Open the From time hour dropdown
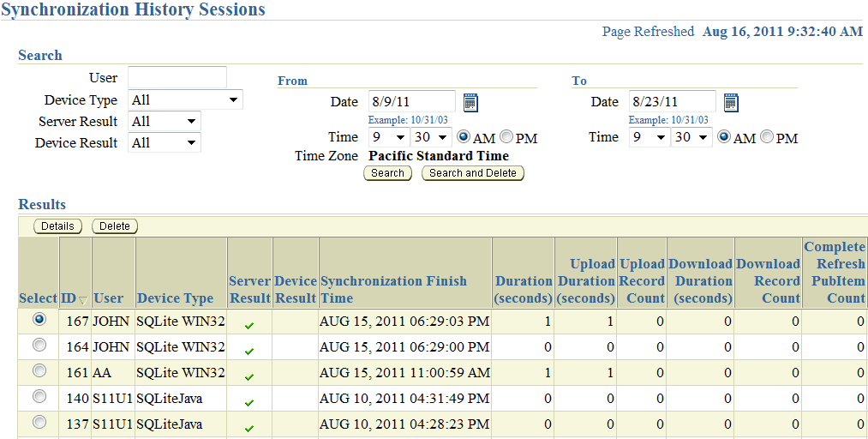This screenshot has width=868, height=439. pyautogui.click(x=389, y=137)
